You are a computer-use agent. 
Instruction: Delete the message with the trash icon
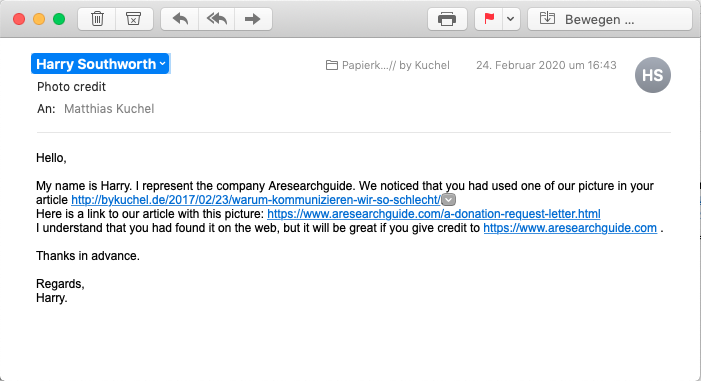tap(97, 19)
